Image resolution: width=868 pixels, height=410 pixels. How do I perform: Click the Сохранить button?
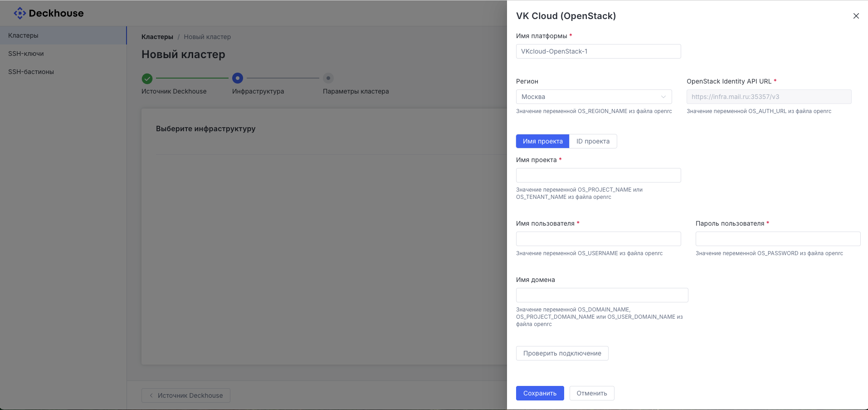540,393
